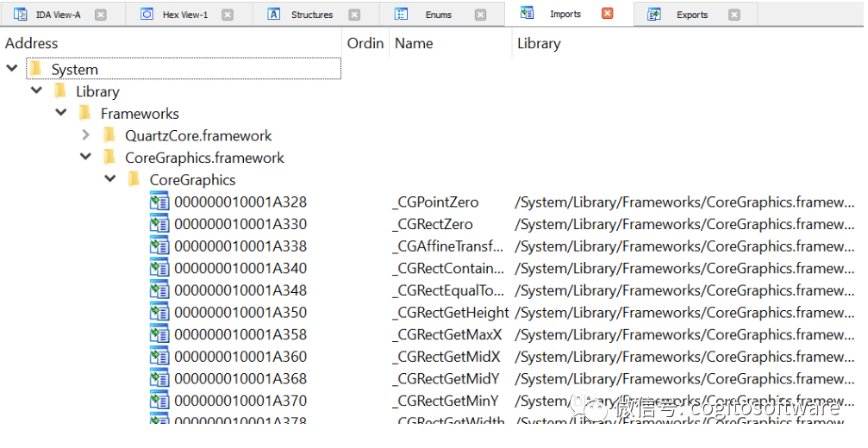Click the Exports tab icon
This screenshot has width=868, height=448.
point(653,15)
